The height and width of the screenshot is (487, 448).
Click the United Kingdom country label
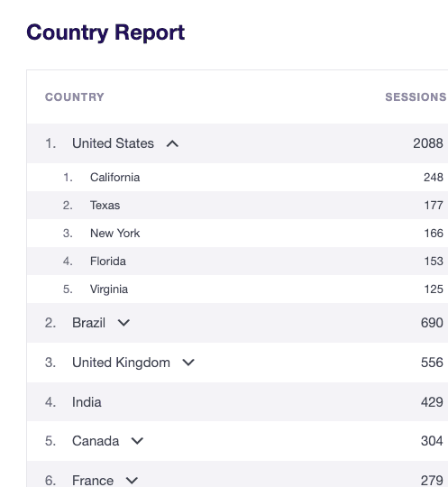pyautogui.click(x=121, y=363)
